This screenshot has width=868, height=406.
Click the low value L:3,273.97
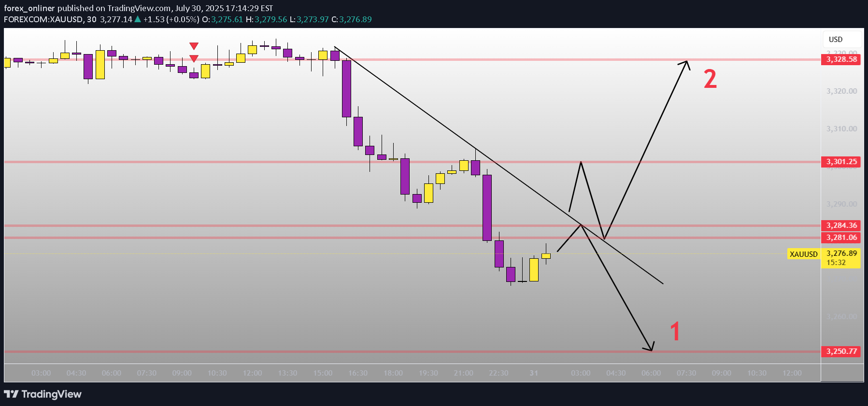[309, 19]
